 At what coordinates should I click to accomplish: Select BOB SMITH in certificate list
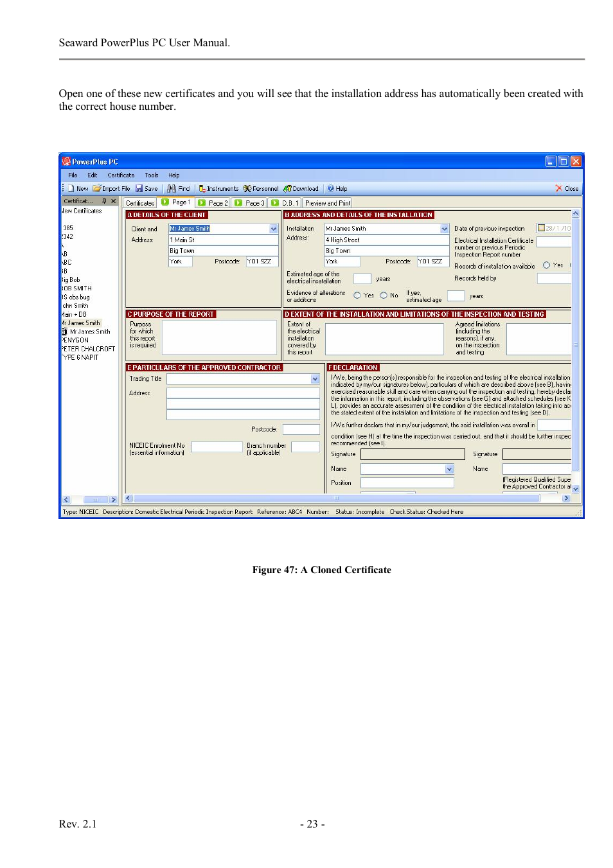click(x=76, y=288)
